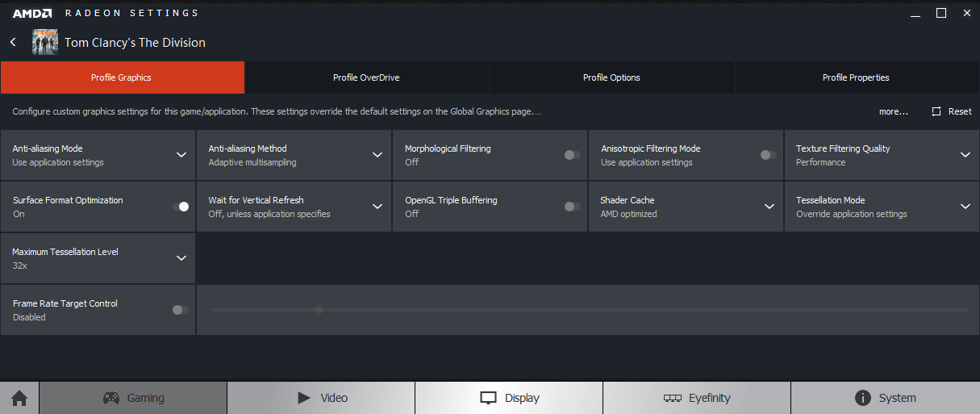Go back using the left arrow
Viewport: 980px width, 414px height.
pos(14,42)
